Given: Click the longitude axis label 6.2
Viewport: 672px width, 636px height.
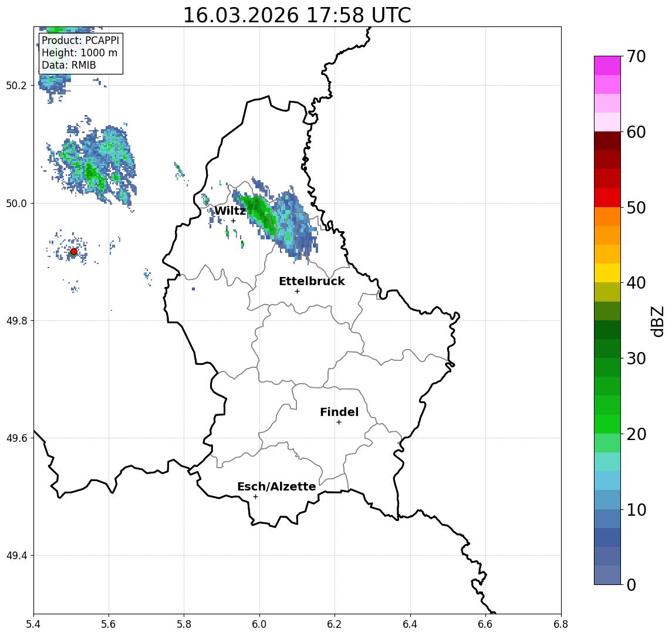Looking at the screenshot, I should (x=335, y=624).
